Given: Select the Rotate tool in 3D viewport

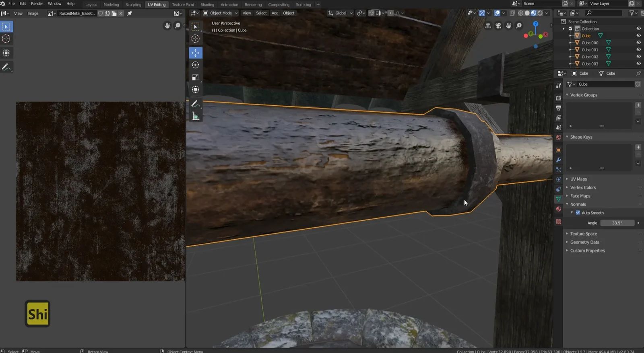Looking at the screenshot, I should [x=196, y=65].
